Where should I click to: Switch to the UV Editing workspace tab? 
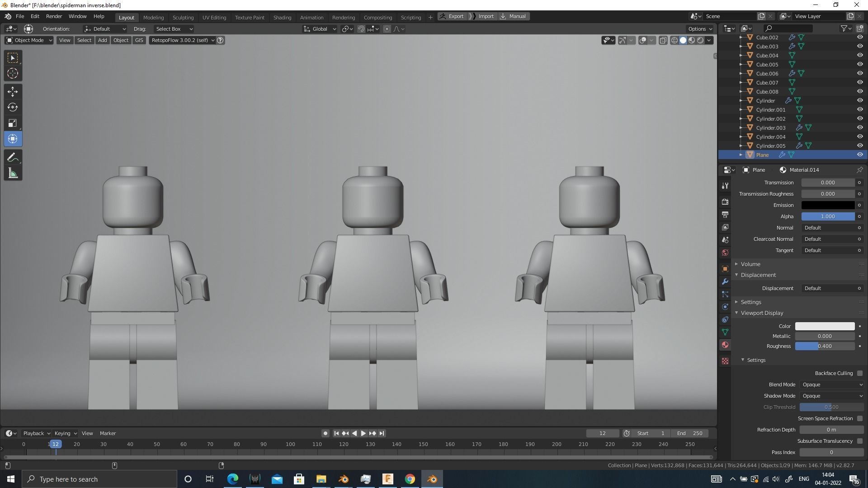point(214,17)
